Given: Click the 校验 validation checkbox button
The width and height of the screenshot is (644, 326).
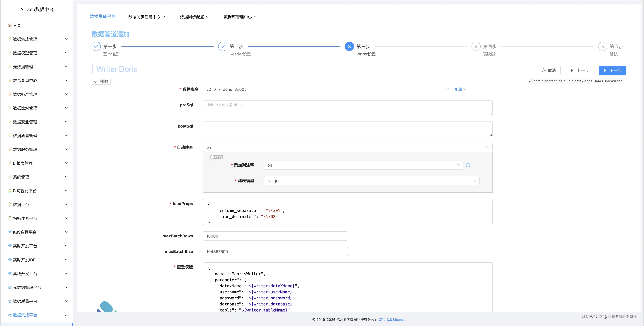Looking at the screenshot, I should tap(101, 81).
